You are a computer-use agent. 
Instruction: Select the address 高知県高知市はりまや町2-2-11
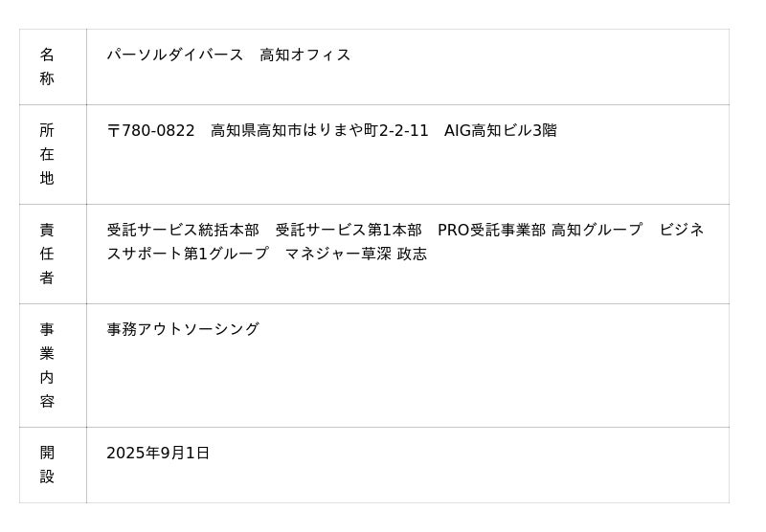(x=320, y=130)
